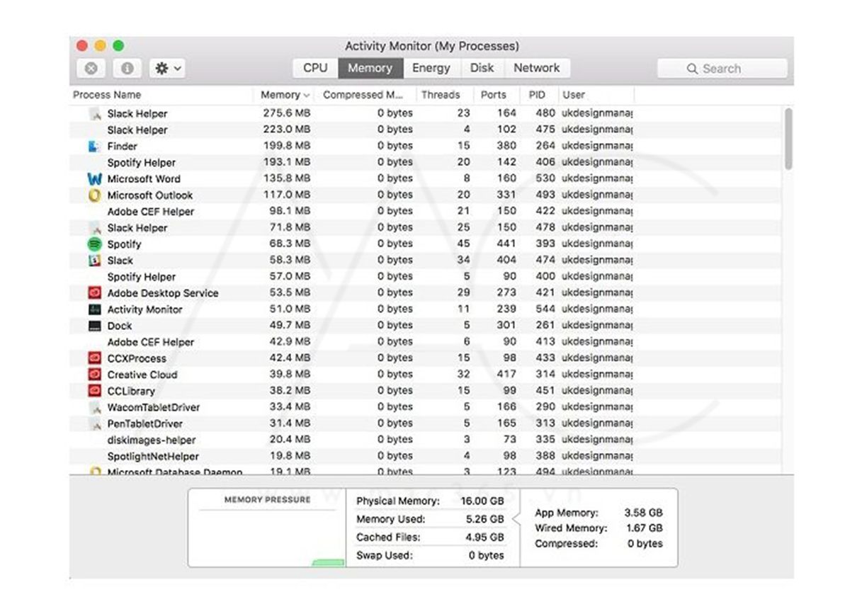The image size is (850, 616).
Task: Click the Compressed 0 bytes summary value
Action: 645,544
